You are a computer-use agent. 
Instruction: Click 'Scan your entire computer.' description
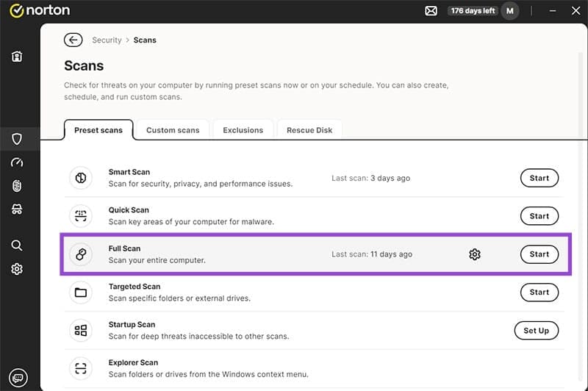[x=157, y=260]
